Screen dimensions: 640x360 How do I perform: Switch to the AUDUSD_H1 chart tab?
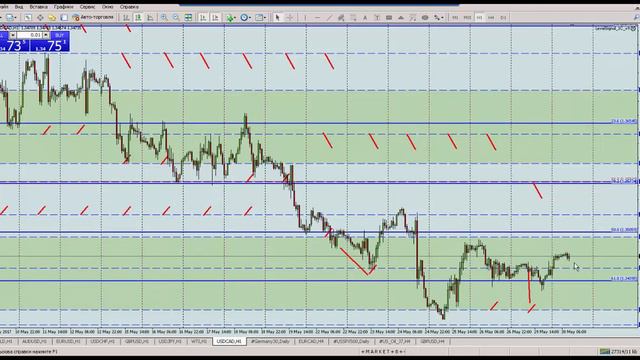click(x=34, y=341)
